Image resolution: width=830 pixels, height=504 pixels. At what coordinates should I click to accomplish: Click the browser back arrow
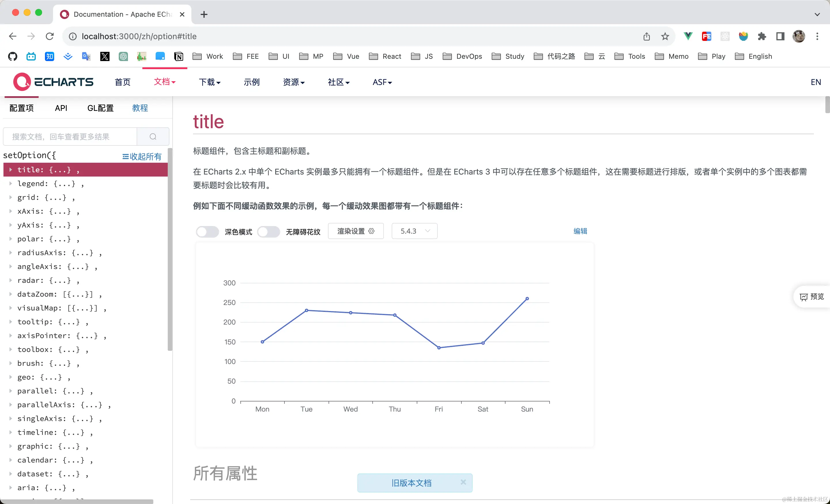(13, 36)
